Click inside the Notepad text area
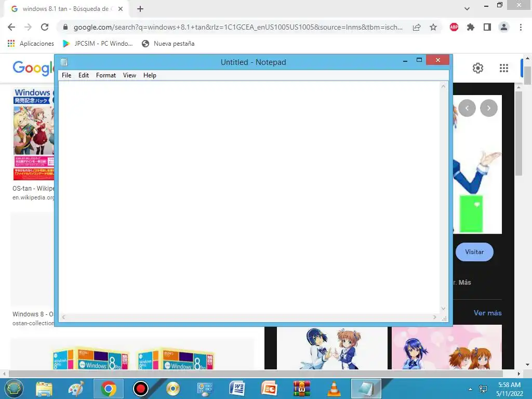The width and height of the screenshot is (532, 399). [x=249, y=197]
